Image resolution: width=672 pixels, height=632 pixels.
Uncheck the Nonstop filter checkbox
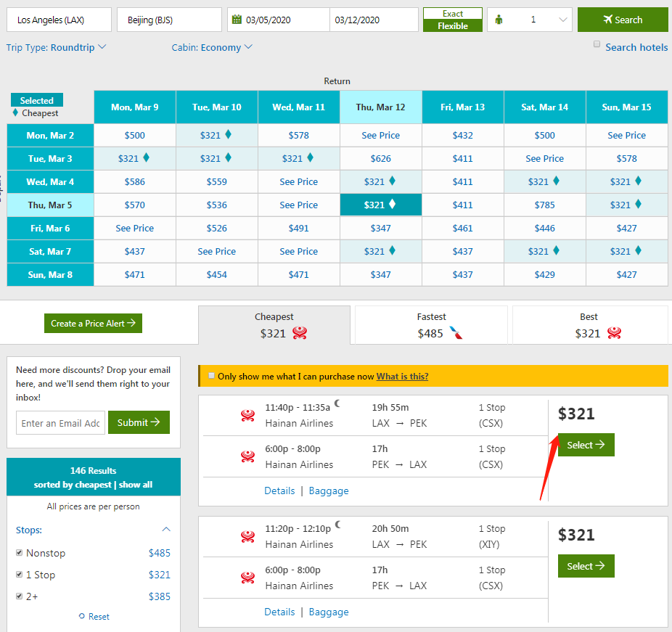[20, 552]
